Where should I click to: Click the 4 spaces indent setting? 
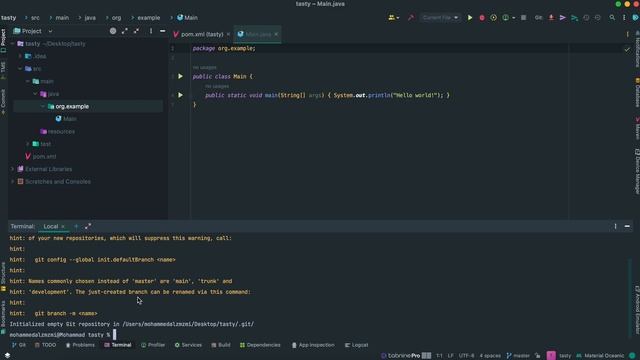pyautogui.click(x=490, y=356)
